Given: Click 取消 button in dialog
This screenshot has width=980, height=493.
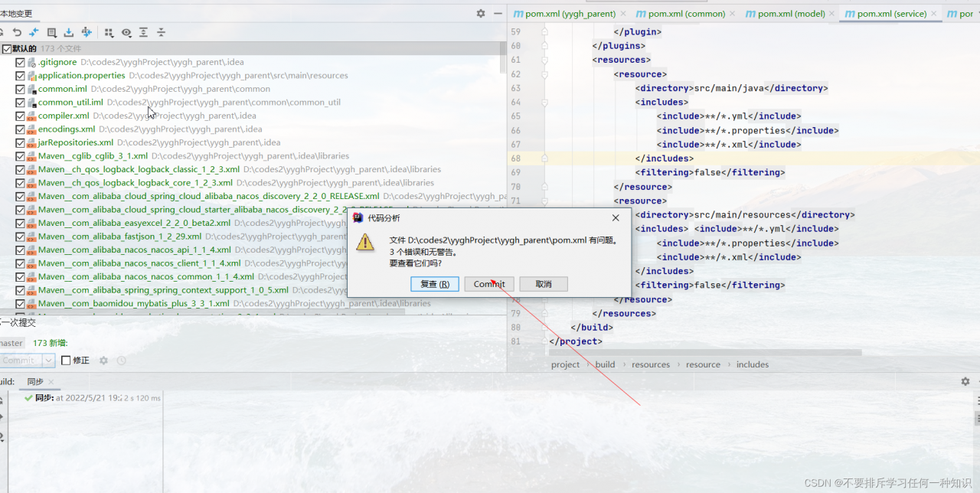Looking at the screenshot, I should 544,284.
